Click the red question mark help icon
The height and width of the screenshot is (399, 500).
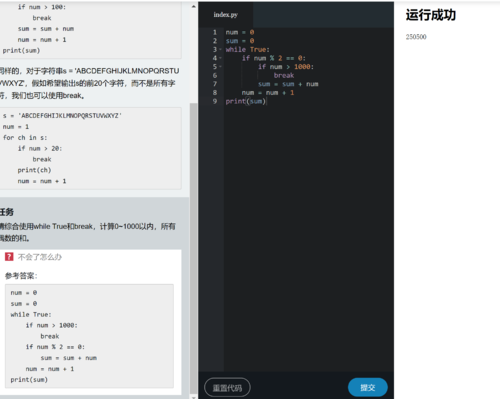click(9, 257)
